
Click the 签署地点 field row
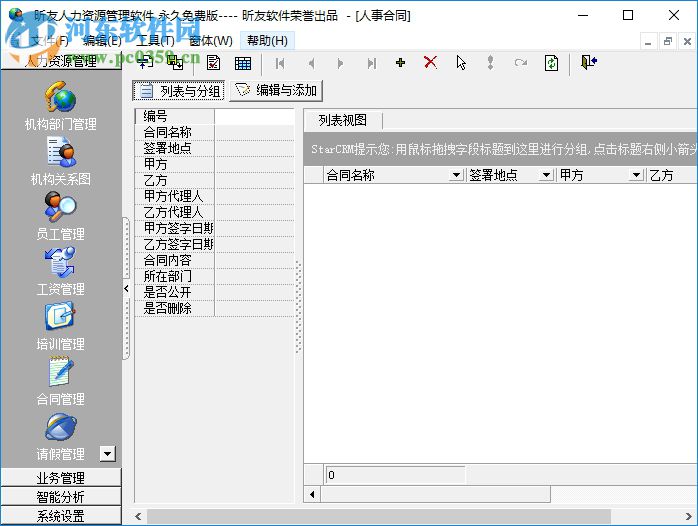pos(215,148)
